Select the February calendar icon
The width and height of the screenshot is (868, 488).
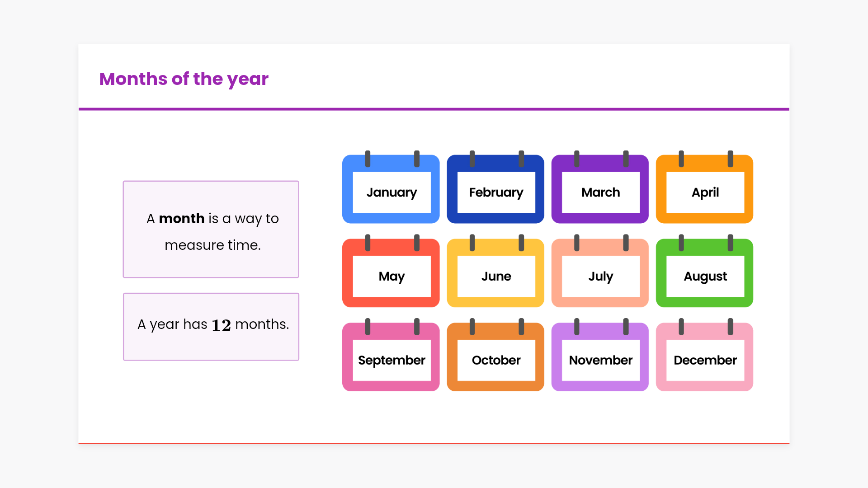click(495, 189)
